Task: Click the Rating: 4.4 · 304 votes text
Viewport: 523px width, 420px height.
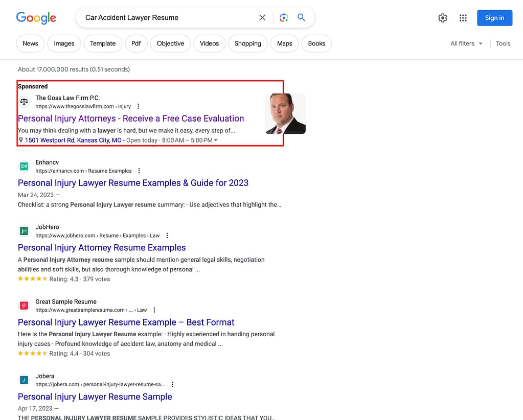Action: [79, 354]
